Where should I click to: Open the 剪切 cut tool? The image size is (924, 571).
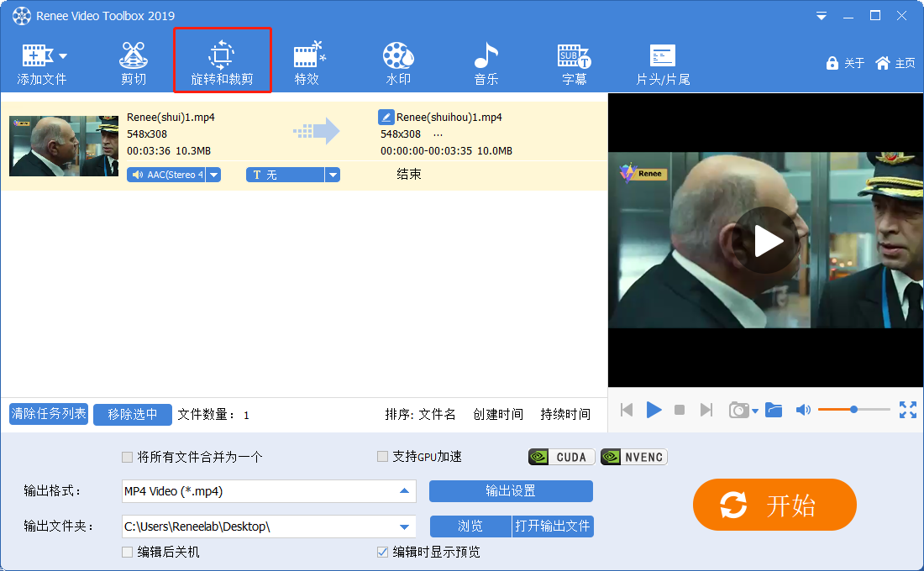(x=134, y=64)
